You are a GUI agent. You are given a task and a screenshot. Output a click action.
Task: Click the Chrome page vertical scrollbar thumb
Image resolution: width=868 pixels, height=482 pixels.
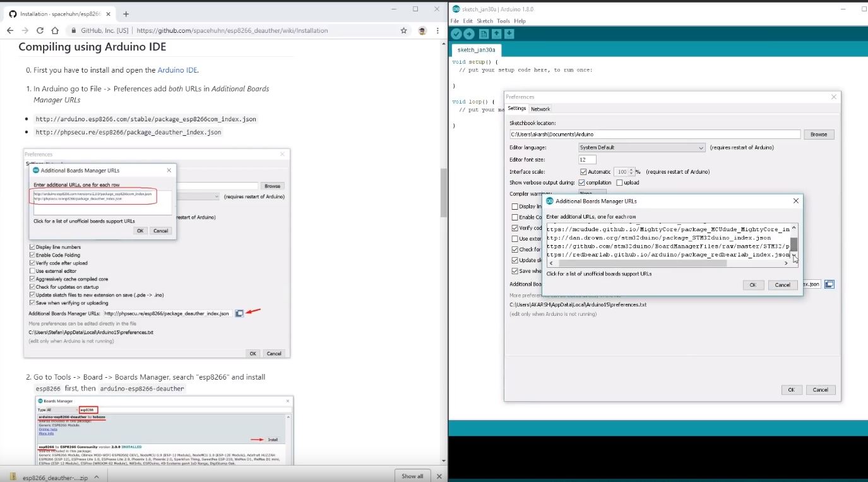(x=444, y=193)
